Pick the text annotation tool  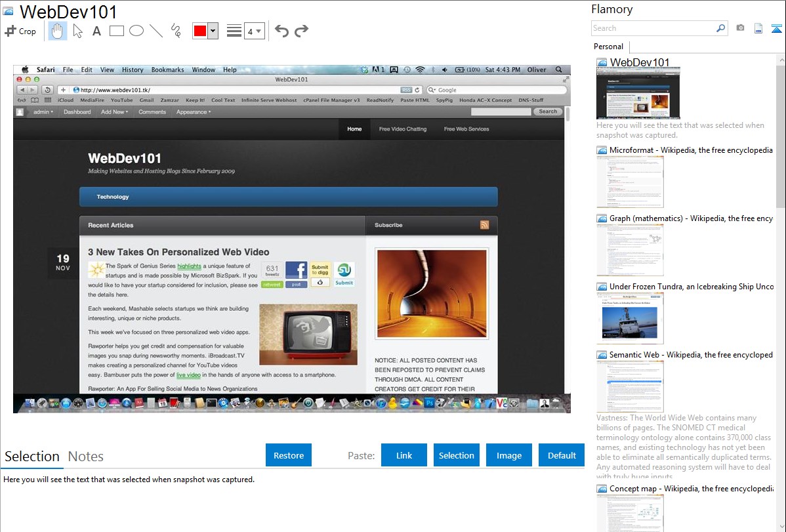tap(96, 31)
